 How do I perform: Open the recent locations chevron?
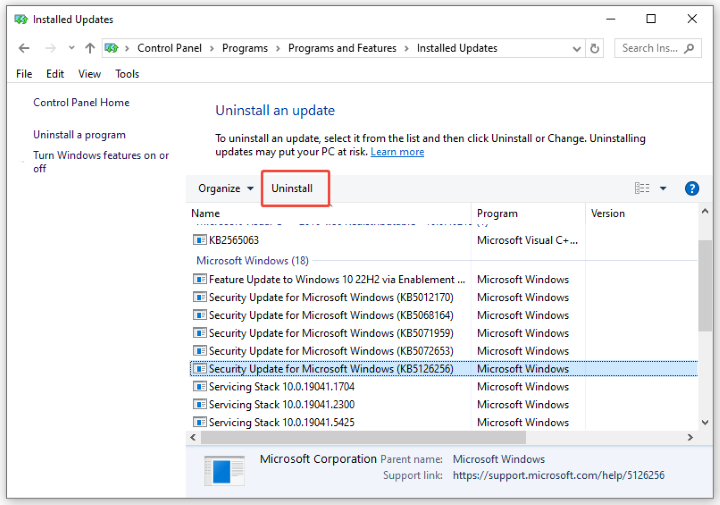(71, 48)
